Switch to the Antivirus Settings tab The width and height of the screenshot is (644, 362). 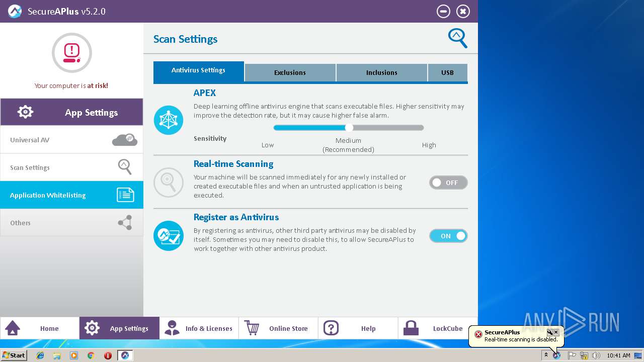click(x=198, y=71)
